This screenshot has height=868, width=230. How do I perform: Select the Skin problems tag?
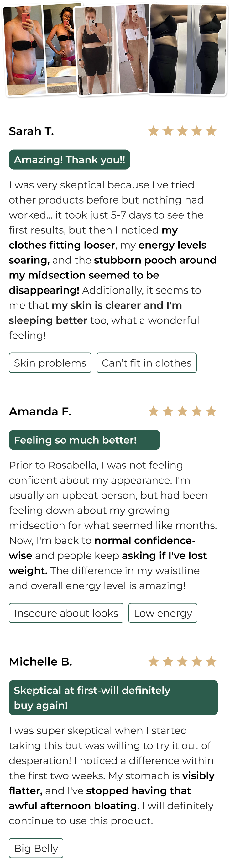(x=50, y=363)
